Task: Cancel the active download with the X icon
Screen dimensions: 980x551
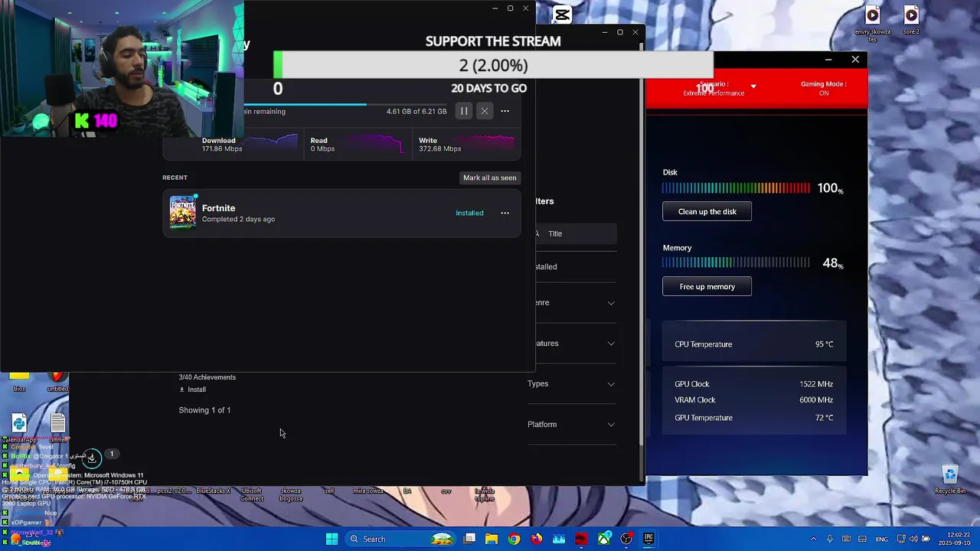Action: [484, 111]
